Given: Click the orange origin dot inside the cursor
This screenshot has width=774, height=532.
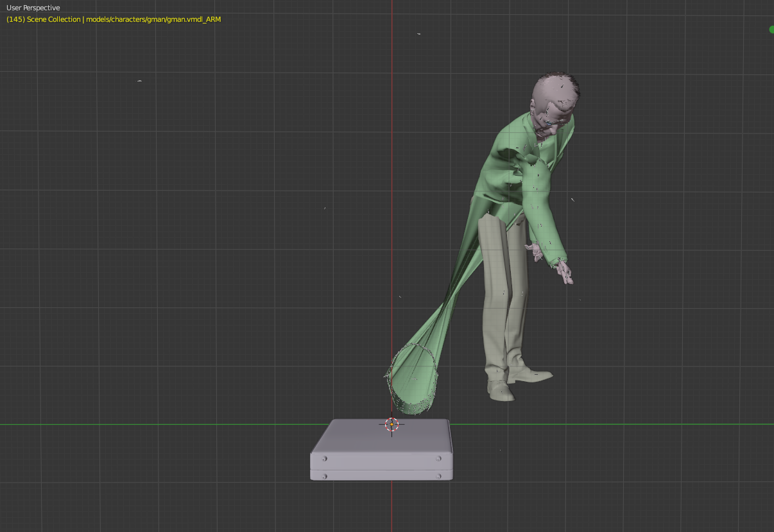Looking at the screenshot, I should point(391,424).
